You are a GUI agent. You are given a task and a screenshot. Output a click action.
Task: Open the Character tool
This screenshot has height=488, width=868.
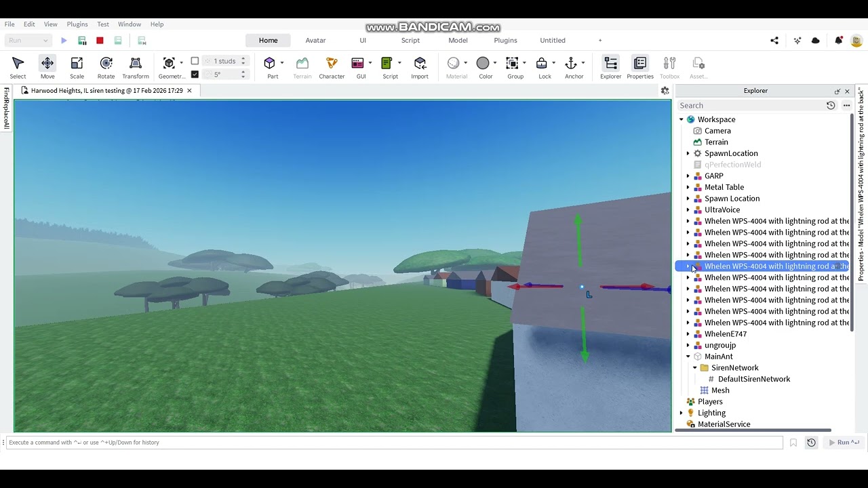point(332,67)
